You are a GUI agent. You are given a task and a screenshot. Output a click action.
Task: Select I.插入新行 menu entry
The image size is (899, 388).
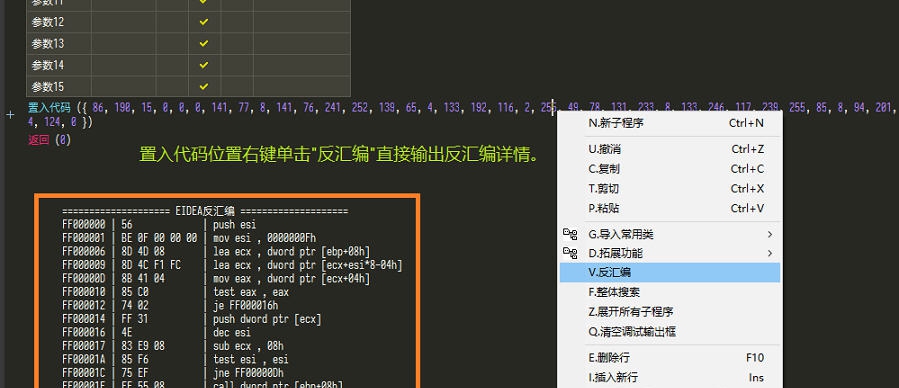tap(670, 377)
